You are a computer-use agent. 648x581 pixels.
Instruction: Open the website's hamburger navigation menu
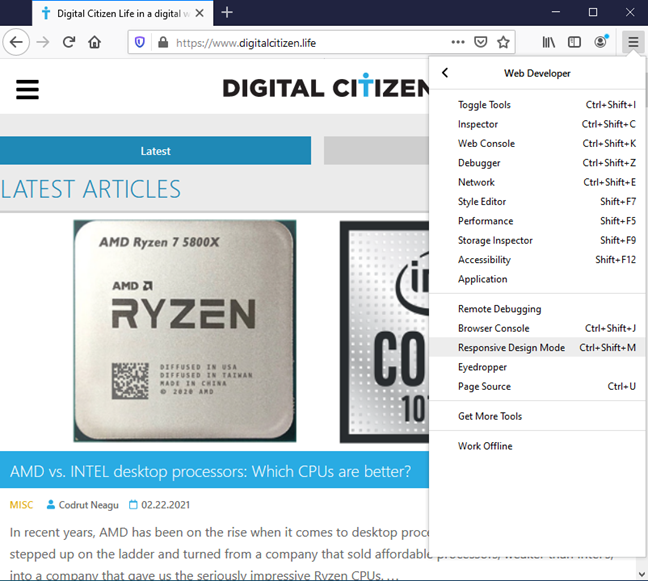pos(27,90)
